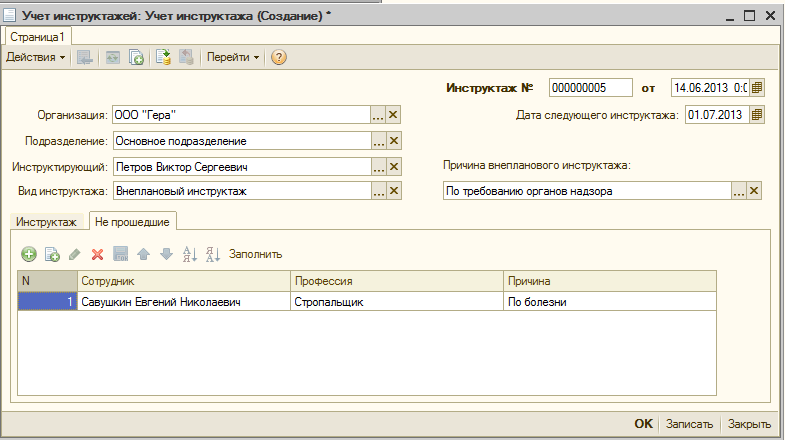Screen dimensions: 785x440
Task: Move row up with arrow icon
Action: pyautogui.click(x=144, y=254)
